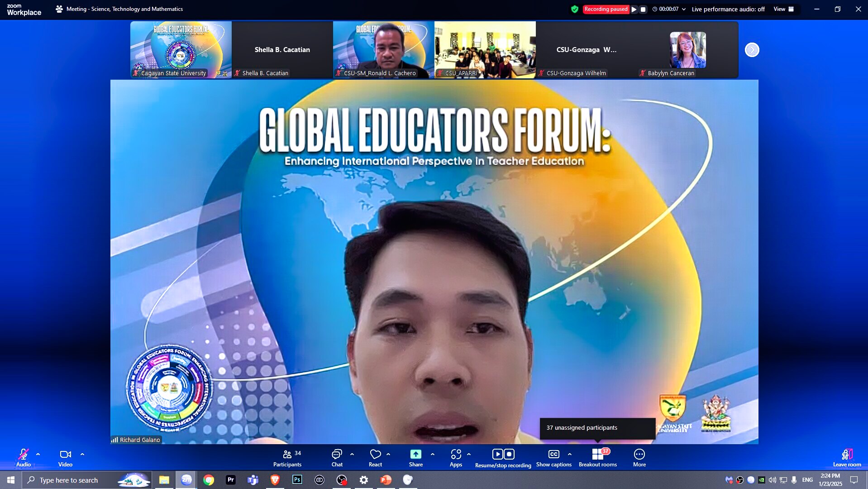The height and width of the screenshot is (489, 868).
Task: Open Adobe Photoshop from taskbar
Action: click(x=297, y=480)
